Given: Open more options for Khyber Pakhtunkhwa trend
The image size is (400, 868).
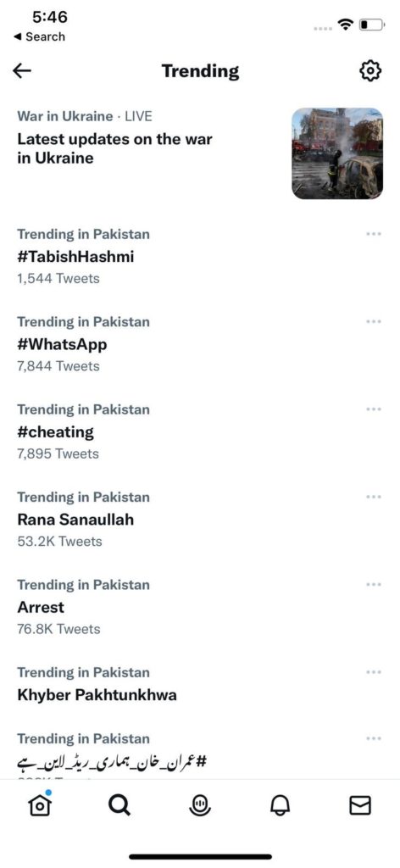Looking at the screenshot, I should click(x=374, y=672).
